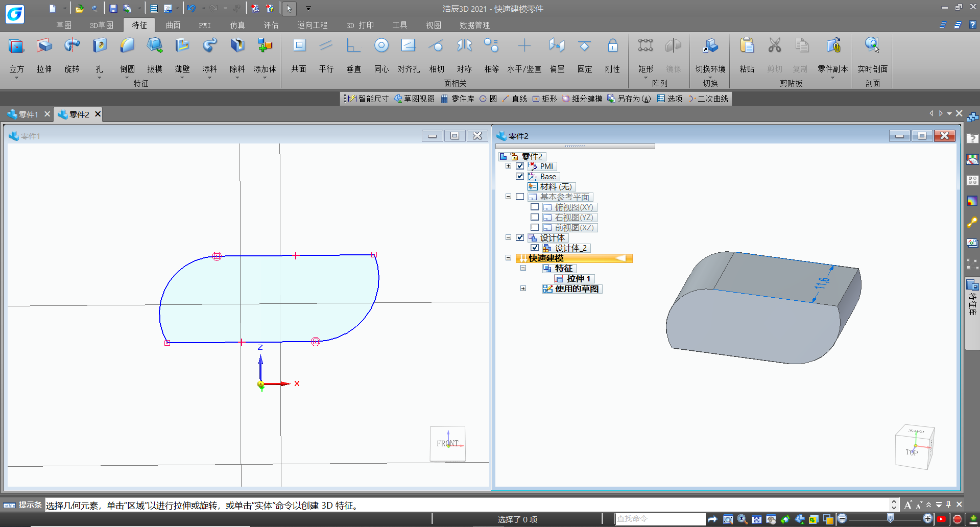Toggle the 设计体_2 visibility checkbox
Screen dimensions: 980x527
[535, 248]
